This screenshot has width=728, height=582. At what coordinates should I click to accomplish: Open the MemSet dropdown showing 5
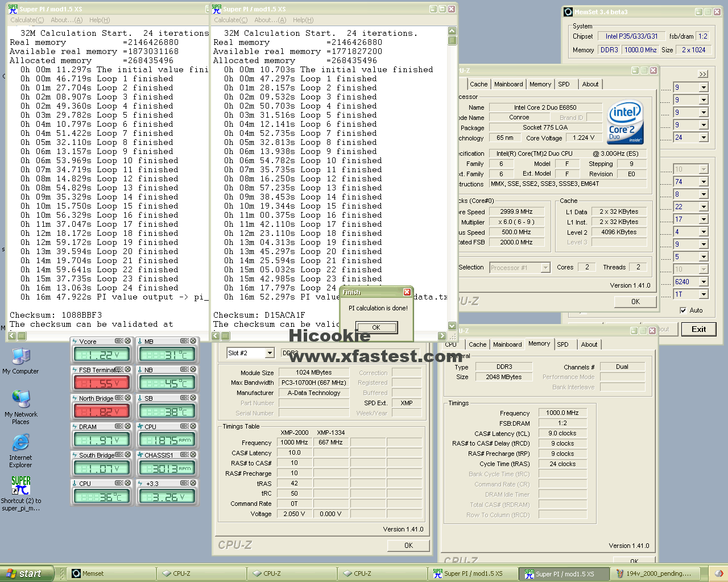(x=704, y=257)
